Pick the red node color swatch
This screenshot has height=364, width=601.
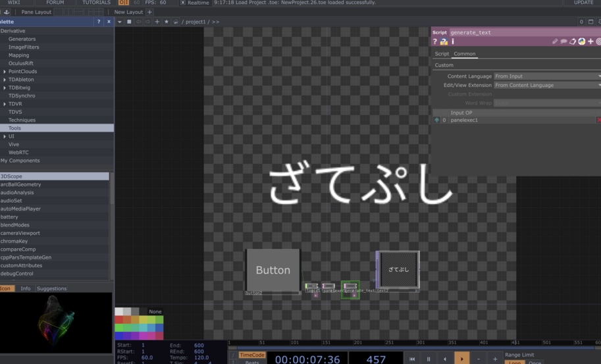(x=119, y=319)
